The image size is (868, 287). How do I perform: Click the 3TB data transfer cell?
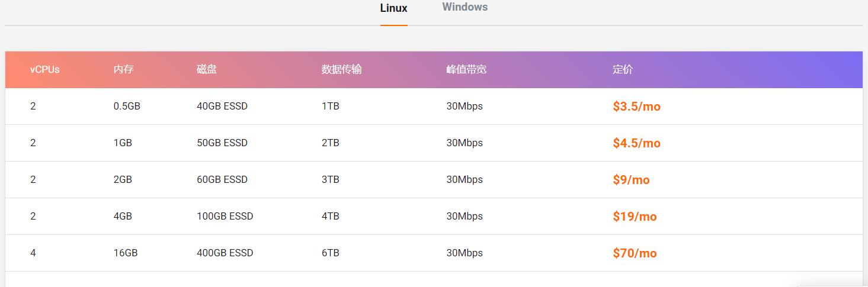tap(331, 180)
